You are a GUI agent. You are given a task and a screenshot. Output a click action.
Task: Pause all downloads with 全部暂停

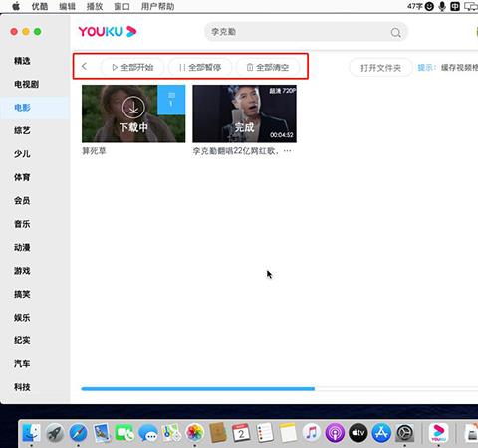point(200,67)
